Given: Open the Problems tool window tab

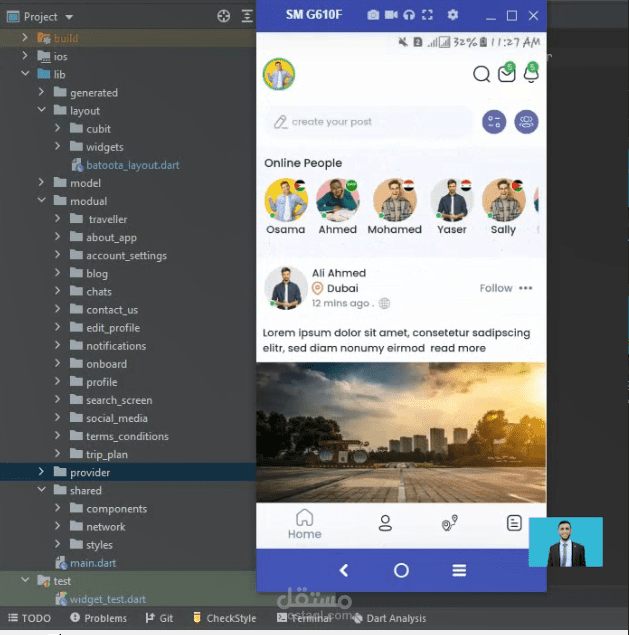Looking at the screenshot, I should 98,618.
